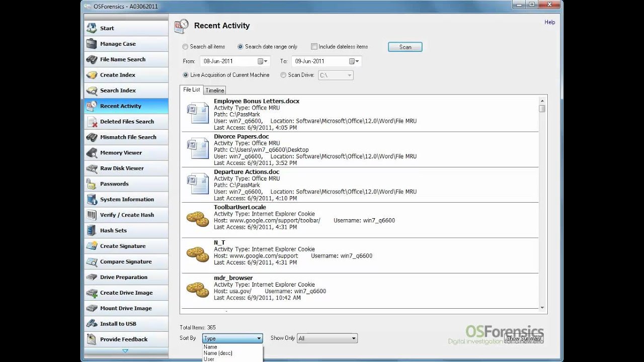Expand the sidebar with the bottom arrow

coord(125,351)
